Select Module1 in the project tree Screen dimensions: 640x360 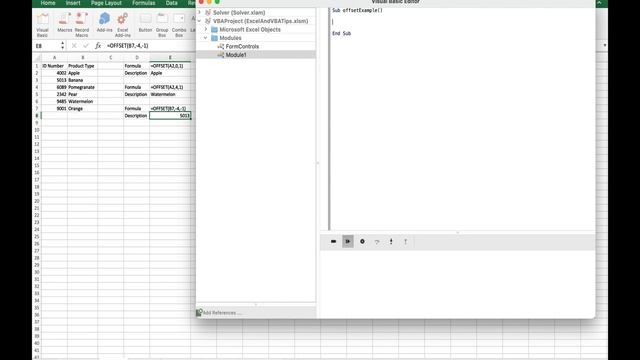(x=236, y=55)
